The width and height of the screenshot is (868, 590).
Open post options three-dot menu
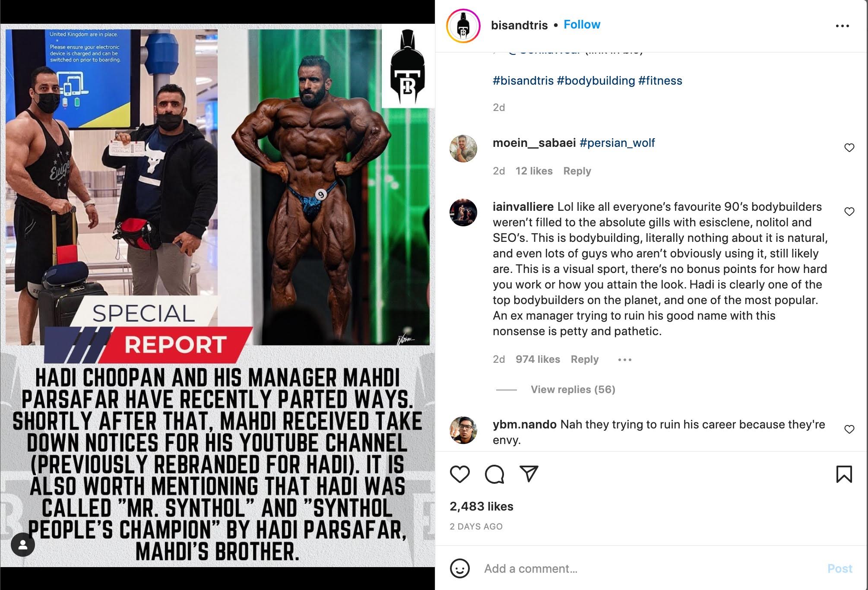click(842, 26)
